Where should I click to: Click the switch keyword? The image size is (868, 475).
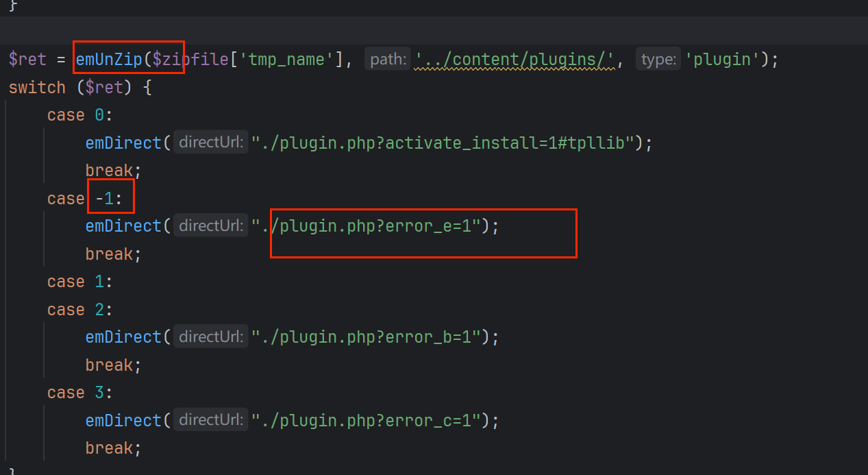37,88
